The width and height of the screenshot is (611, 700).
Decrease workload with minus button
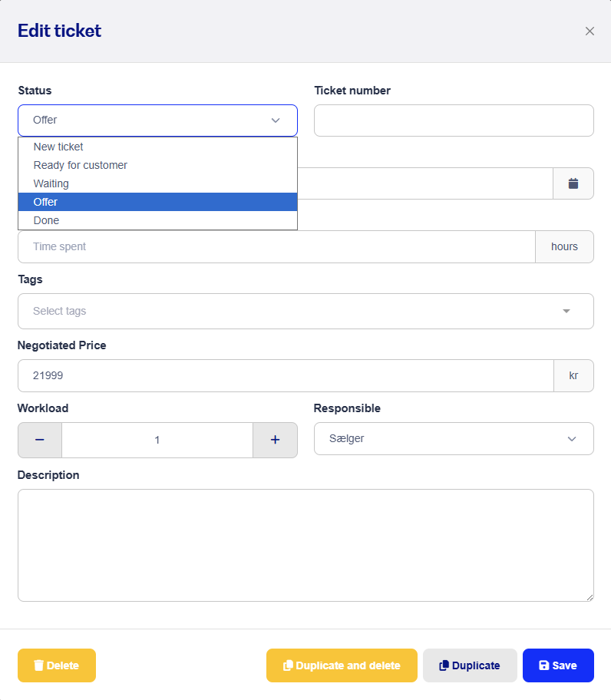click(40, 440)
